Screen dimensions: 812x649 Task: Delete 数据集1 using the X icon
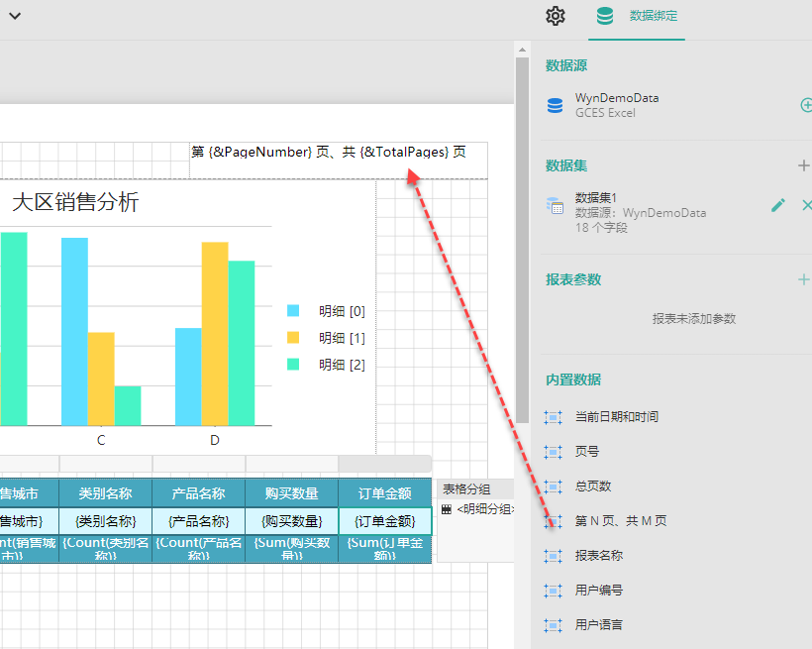tap(806, 205)
